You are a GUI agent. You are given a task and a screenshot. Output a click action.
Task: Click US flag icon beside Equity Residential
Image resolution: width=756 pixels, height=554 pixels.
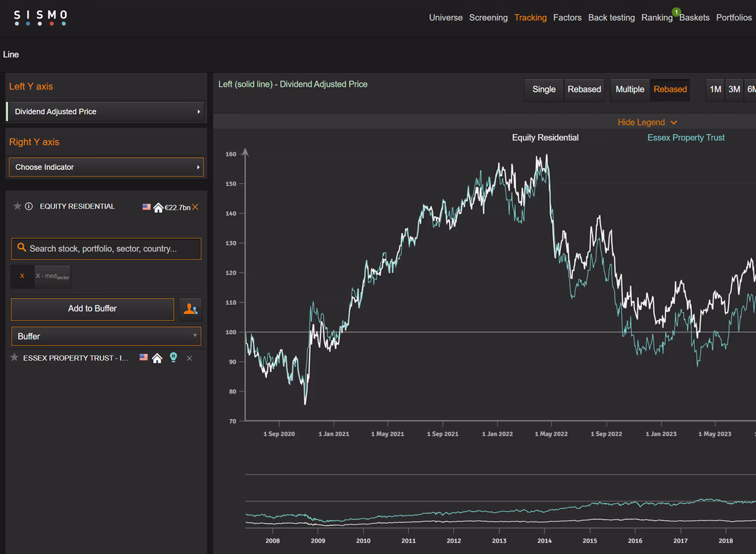pos(147,207)
